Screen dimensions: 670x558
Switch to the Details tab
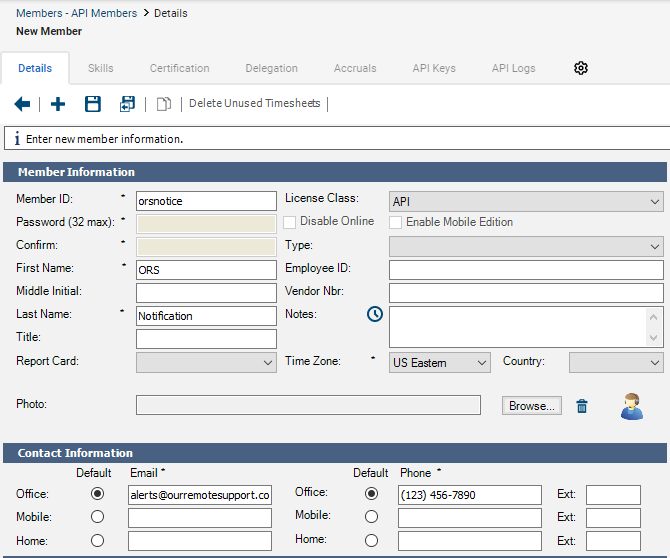[x=35, y=68]
